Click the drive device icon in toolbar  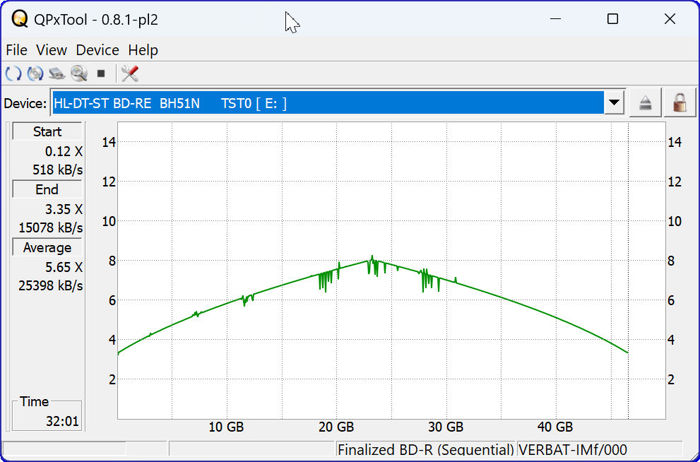click(57, 74)
